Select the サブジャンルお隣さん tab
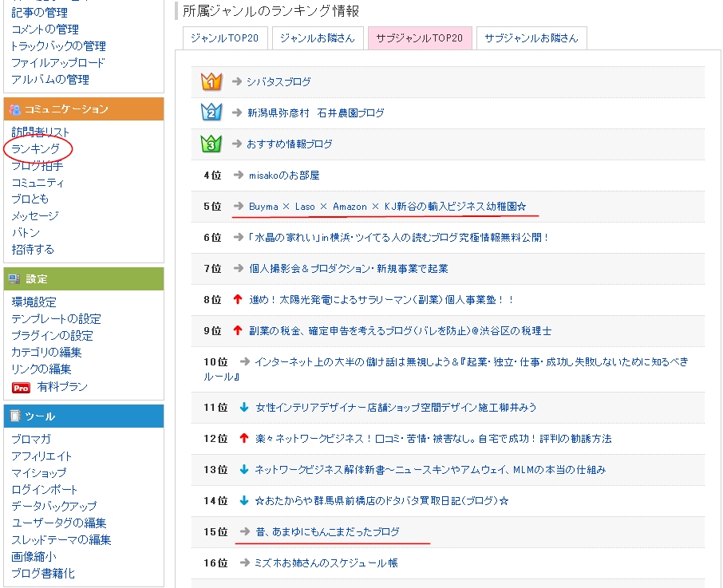 coord(531,38)
